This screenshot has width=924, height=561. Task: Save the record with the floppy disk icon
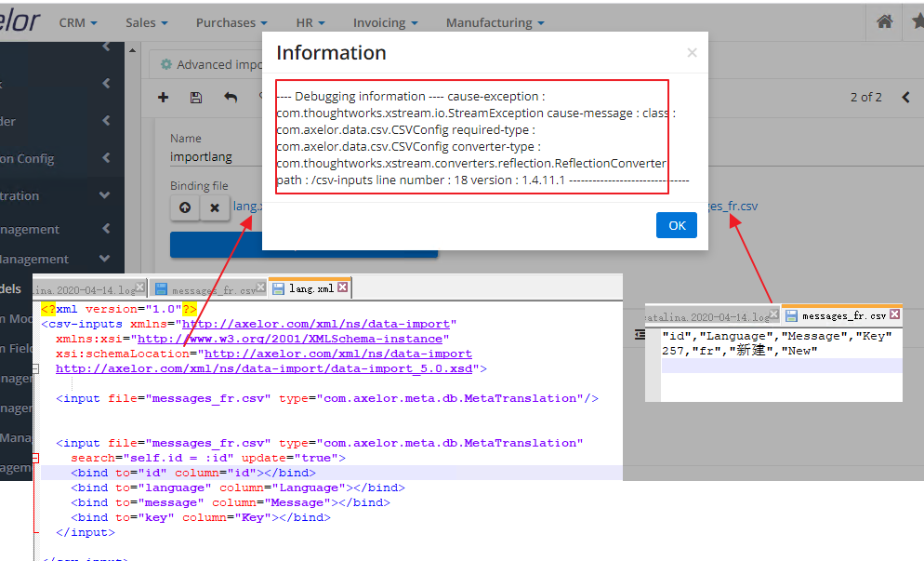pyautogui.click(x=196, y=98)
